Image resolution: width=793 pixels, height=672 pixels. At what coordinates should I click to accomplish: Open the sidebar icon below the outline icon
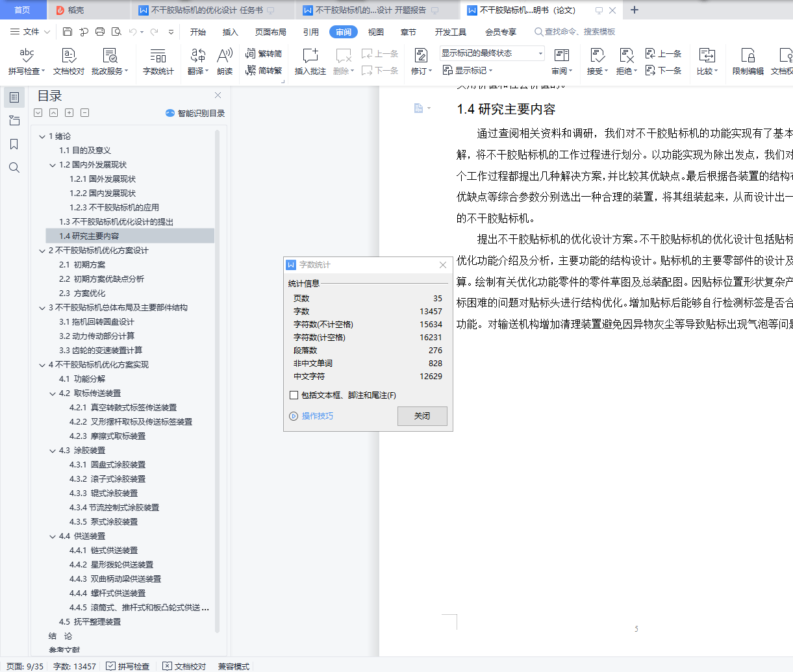pos(14,121)
